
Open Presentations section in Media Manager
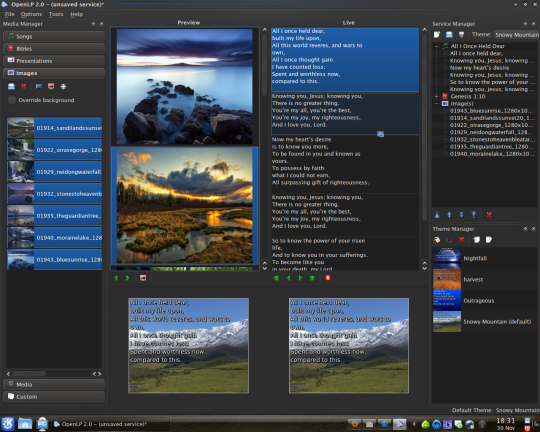[54, 61]
